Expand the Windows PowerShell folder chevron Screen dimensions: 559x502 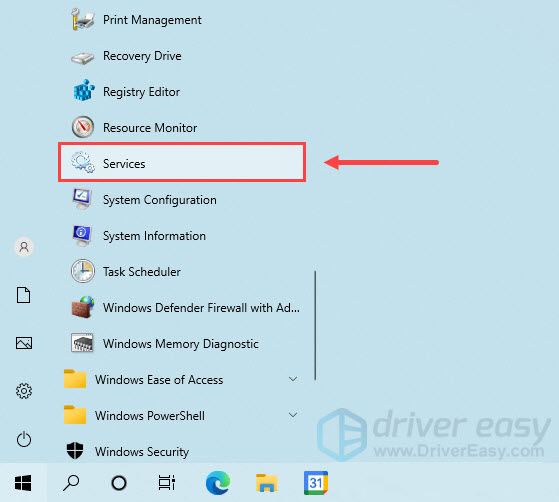(293, 415)
